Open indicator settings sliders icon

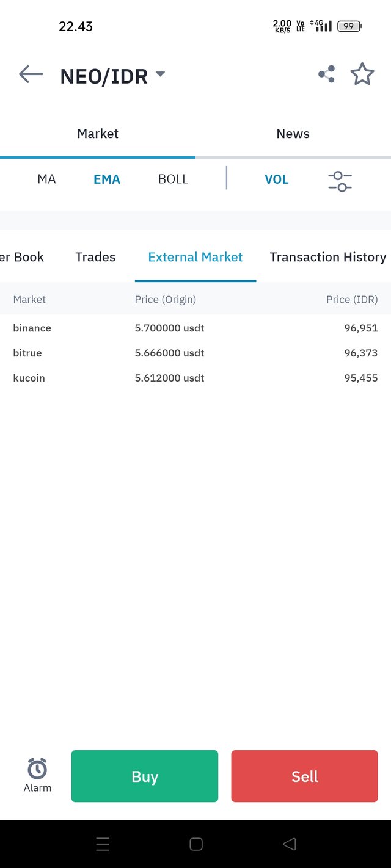pyautogui.click(x=340, y=181)
